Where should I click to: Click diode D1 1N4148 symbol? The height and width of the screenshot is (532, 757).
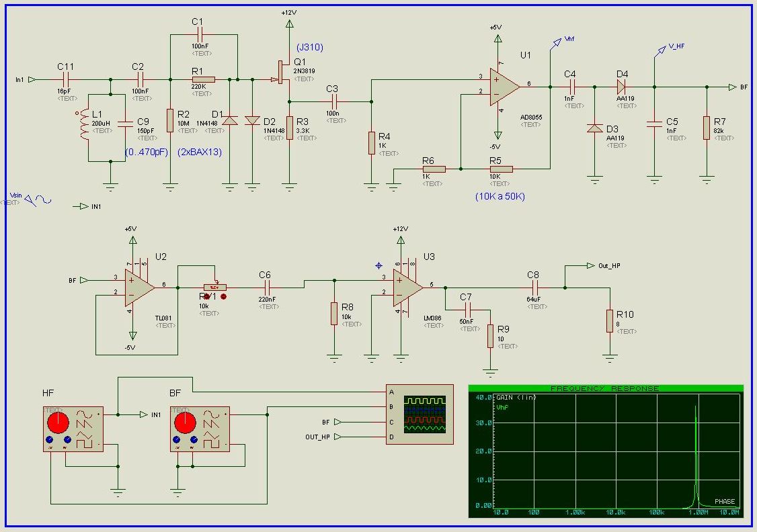pos(230,121)
